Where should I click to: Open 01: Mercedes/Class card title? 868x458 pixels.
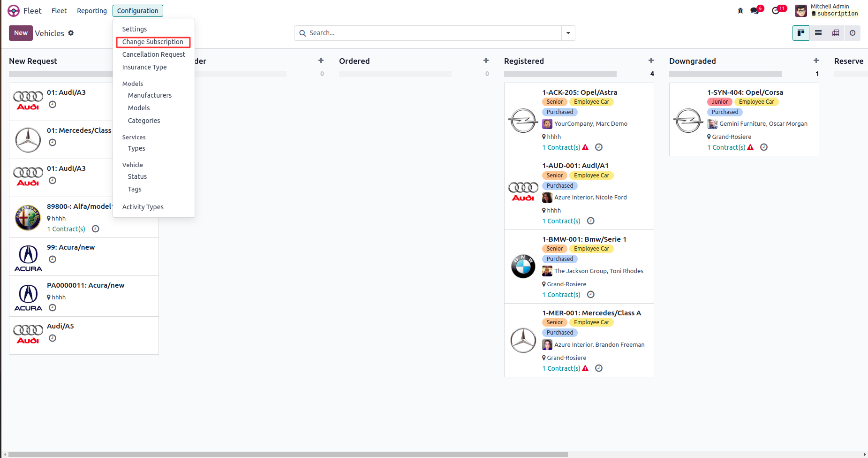pos(79,130)
